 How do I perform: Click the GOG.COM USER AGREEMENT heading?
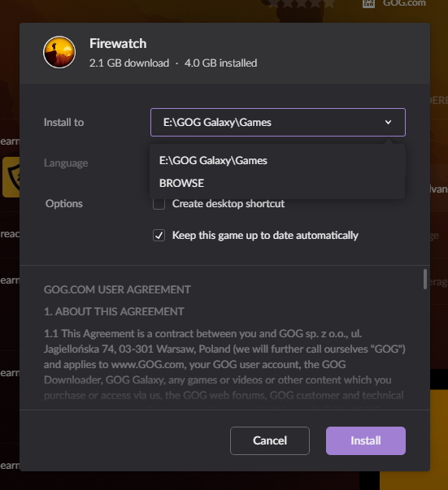pos(117,289)
